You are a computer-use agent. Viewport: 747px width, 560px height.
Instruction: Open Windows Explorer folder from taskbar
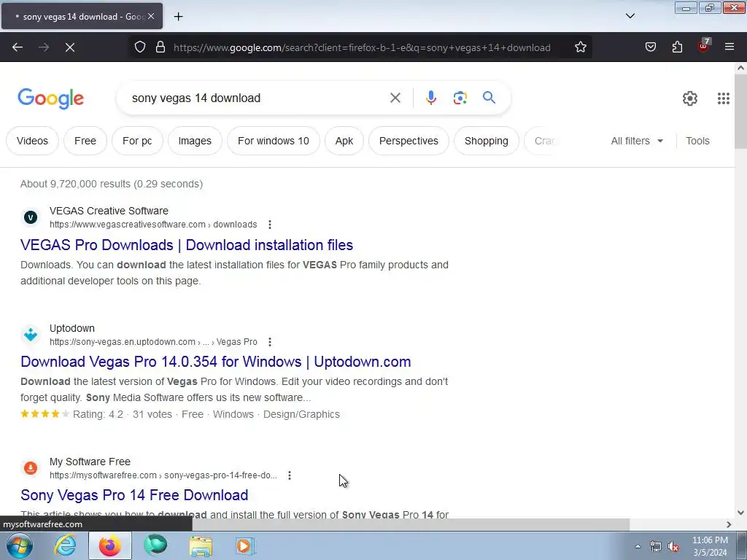point(201,545)
